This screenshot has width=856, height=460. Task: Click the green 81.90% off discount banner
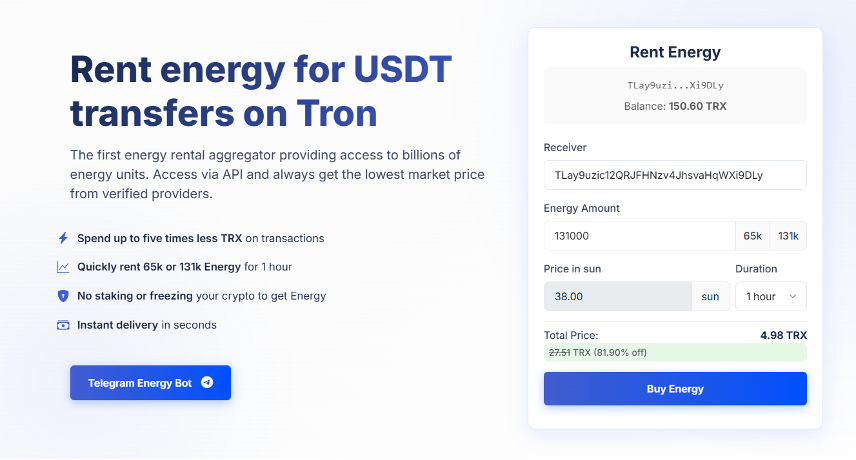click(675, 352)
